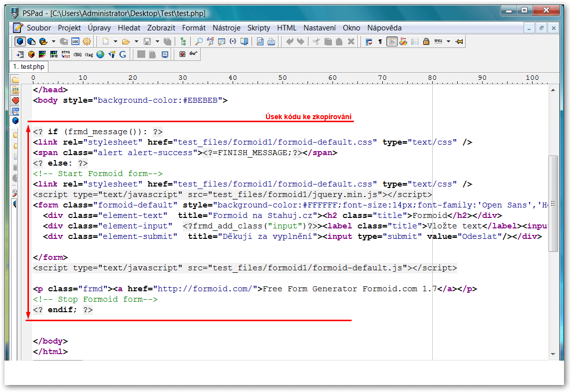Click the open folder icon in toolbar
The width and height of the screenshot is (571, 392).
[x=126, y=41]
